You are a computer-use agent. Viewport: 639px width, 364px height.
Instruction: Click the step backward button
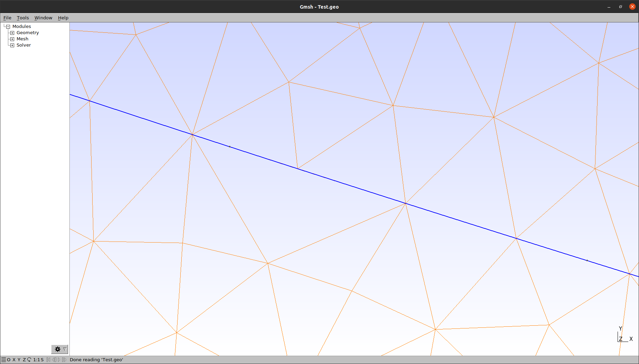54,360
